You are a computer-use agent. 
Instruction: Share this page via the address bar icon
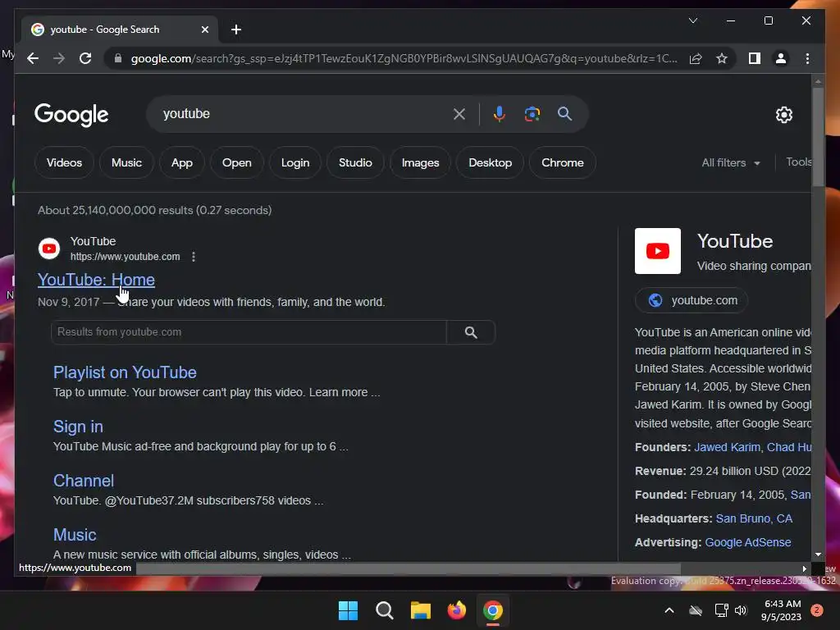tap(696, 58)
